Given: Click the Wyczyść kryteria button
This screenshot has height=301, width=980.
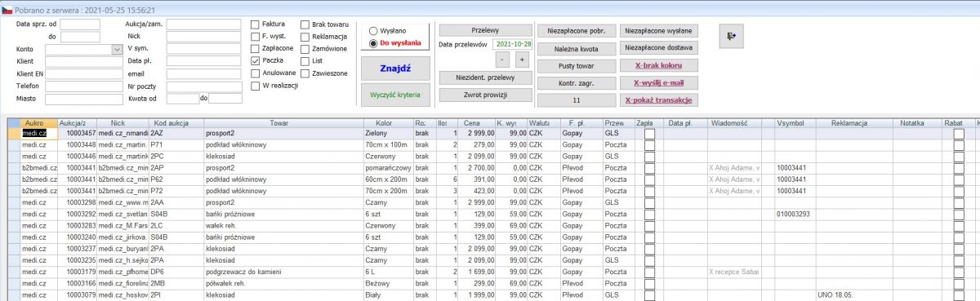Looking at the screenshot, I should [x=395, y=95].
